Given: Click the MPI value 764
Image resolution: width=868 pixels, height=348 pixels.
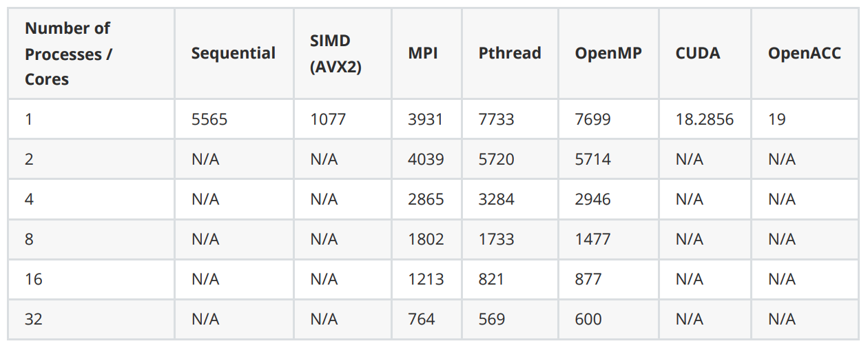Looking at the screenshot, I should [x=422, y=320].
